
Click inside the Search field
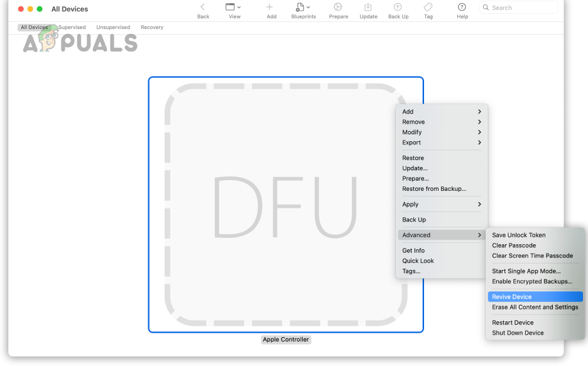click(x=519, y=7)
